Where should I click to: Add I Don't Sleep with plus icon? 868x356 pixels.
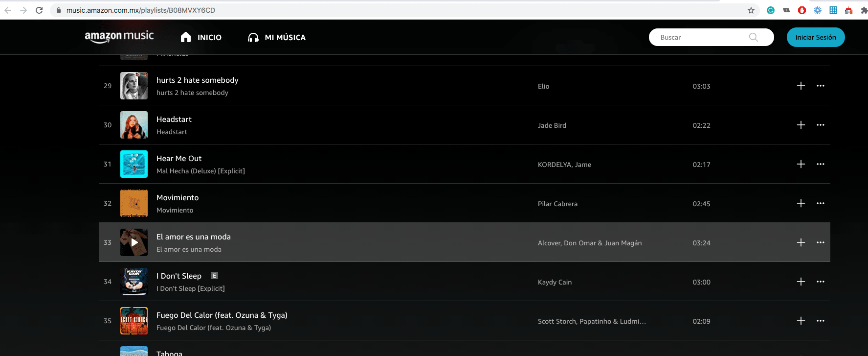tap(801, 282)
